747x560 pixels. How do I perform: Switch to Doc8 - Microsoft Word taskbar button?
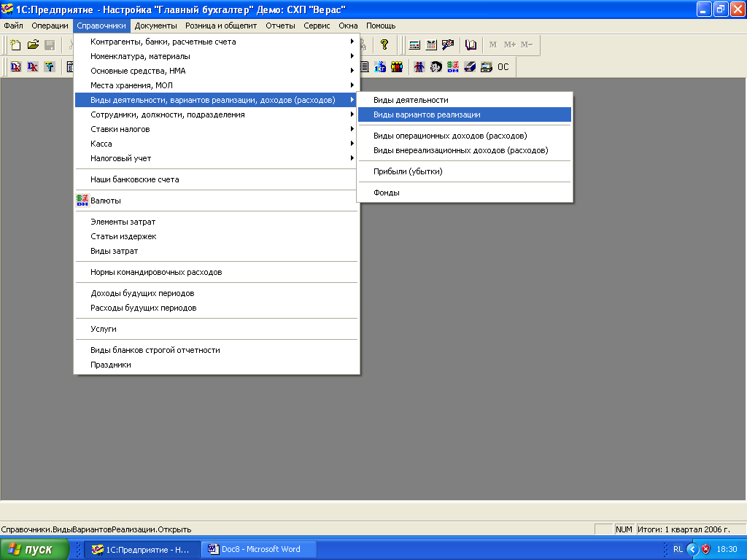click(x=259, y=550)
